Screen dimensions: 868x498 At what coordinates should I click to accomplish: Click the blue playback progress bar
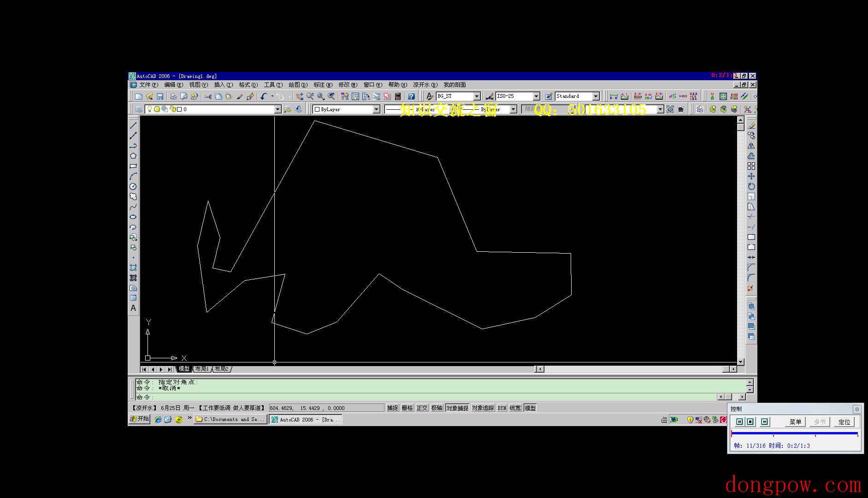click(794, 433)
